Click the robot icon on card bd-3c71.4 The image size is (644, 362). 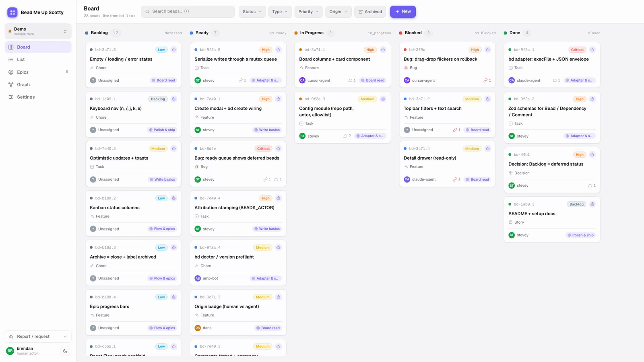tap(488, 148)
